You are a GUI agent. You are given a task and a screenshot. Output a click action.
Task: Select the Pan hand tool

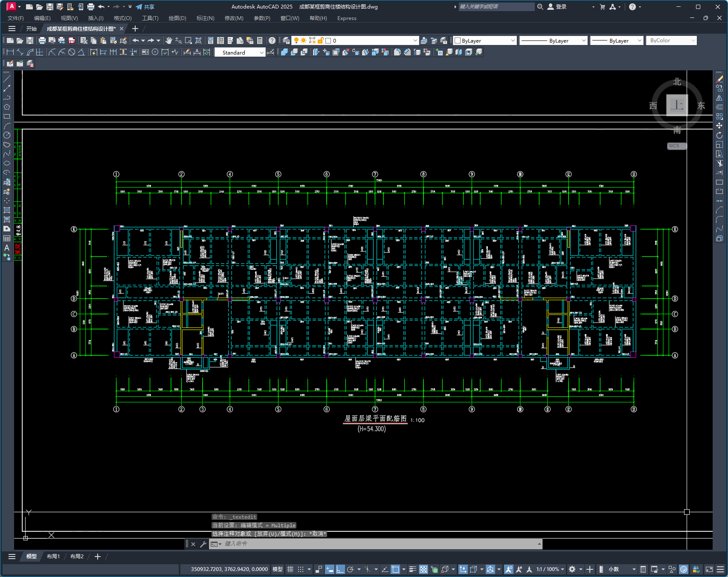coord(169,40)
